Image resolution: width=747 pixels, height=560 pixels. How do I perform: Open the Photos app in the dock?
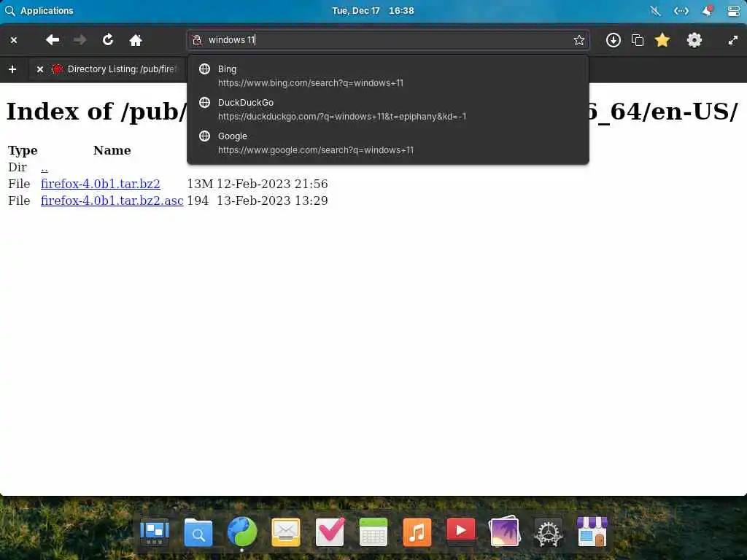(505, 532)
